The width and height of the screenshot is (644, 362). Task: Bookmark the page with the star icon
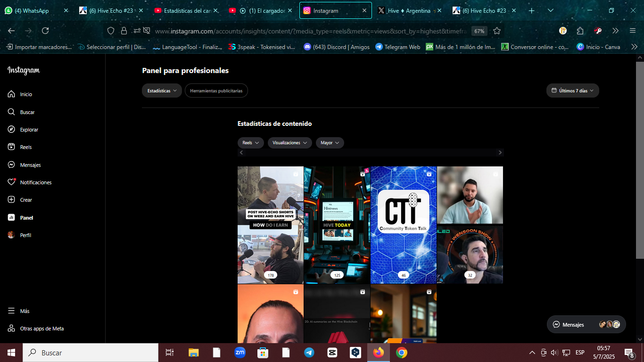point(497,31)
